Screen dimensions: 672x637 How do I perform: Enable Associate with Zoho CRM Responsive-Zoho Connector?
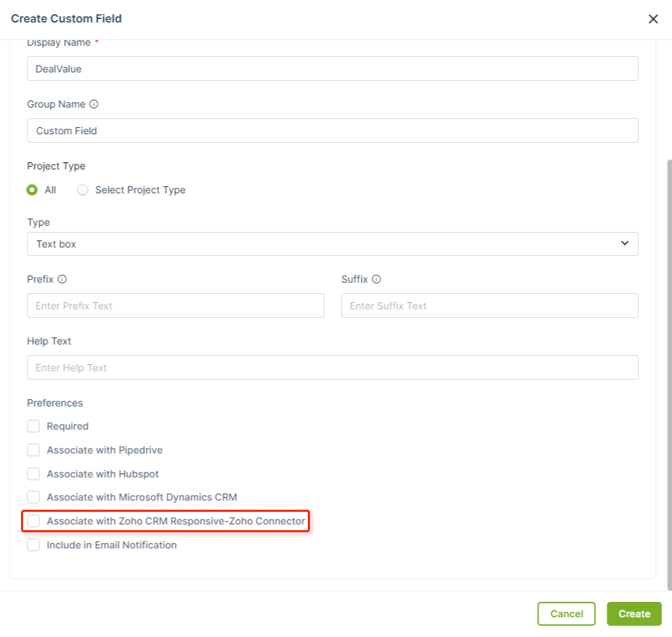click(x=34, y=521)
